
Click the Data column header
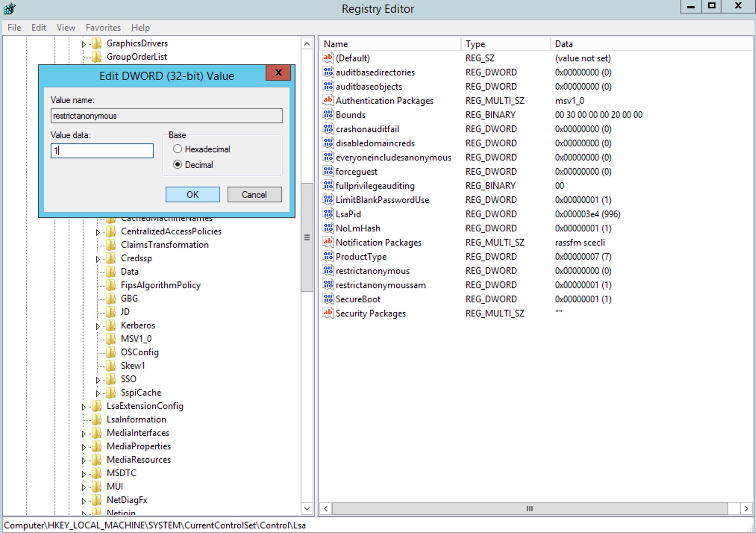652,44
